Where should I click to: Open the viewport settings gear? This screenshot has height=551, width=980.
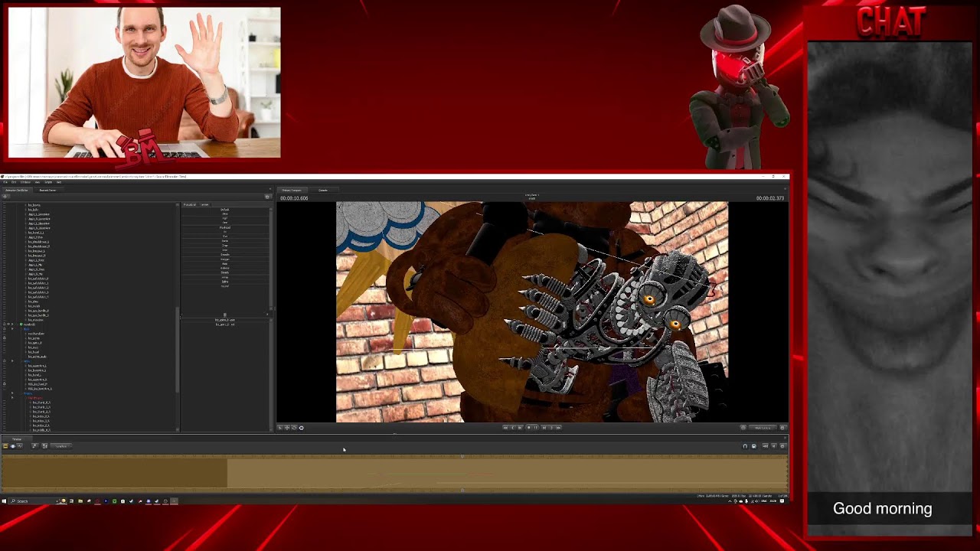782,428
